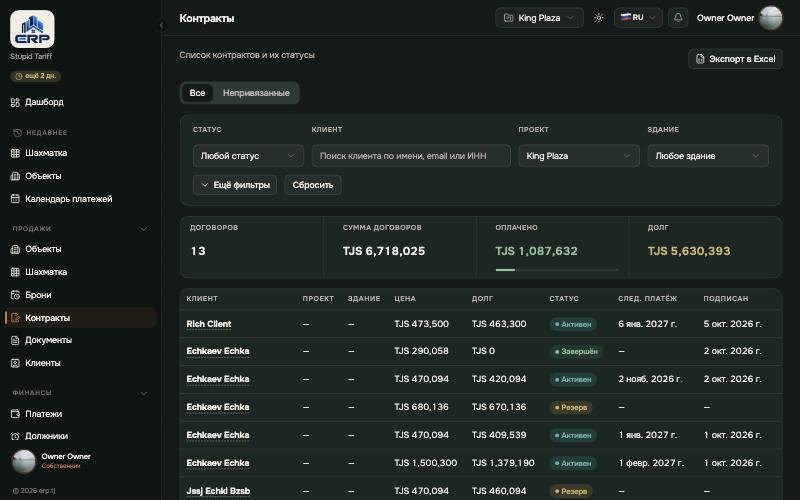Click the еще 2 дн. trial badge

coord(36,76)
